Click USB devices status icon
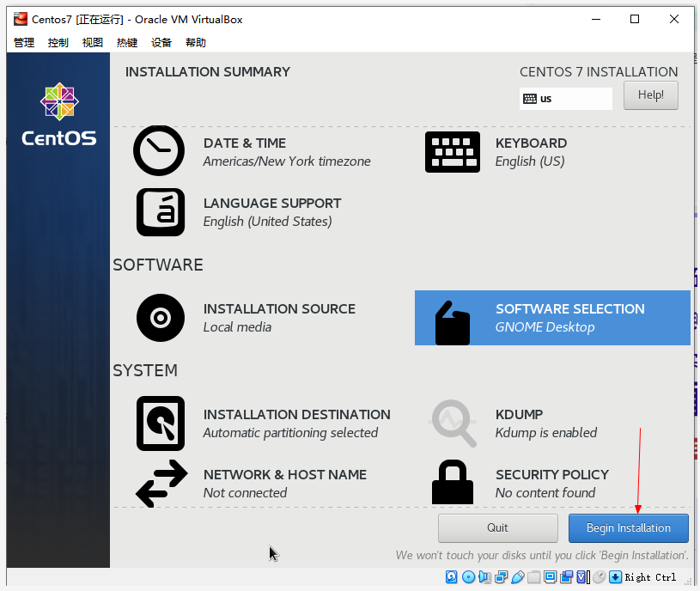 (x=518, y=577)
